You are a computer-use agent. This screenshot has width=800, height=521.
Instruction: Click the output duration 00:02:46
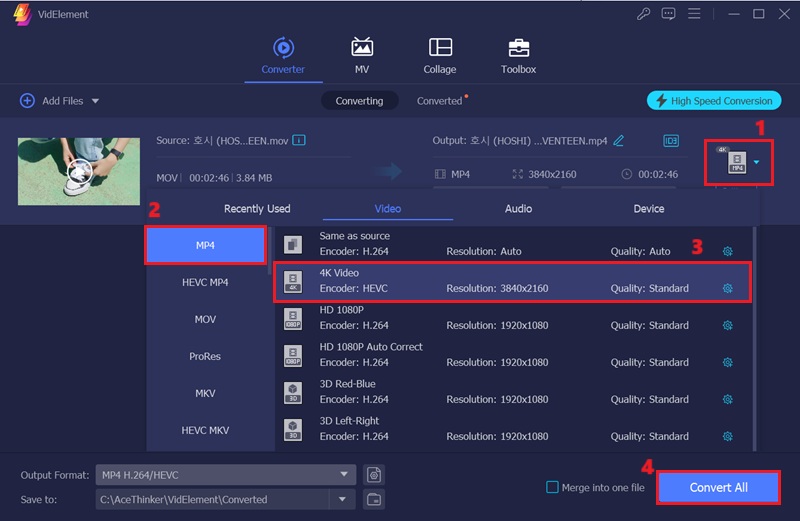click(x=658, y=175)
